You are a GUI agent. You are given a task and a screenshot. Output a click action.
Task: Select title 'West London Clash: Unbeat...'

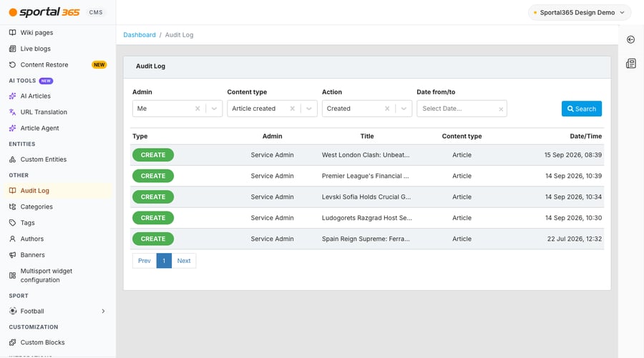366,155
